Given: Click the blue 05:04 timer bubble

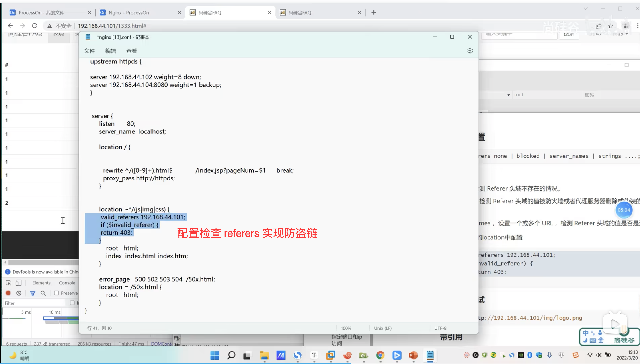Looking at the screenshot, I should tap(624, 210).
